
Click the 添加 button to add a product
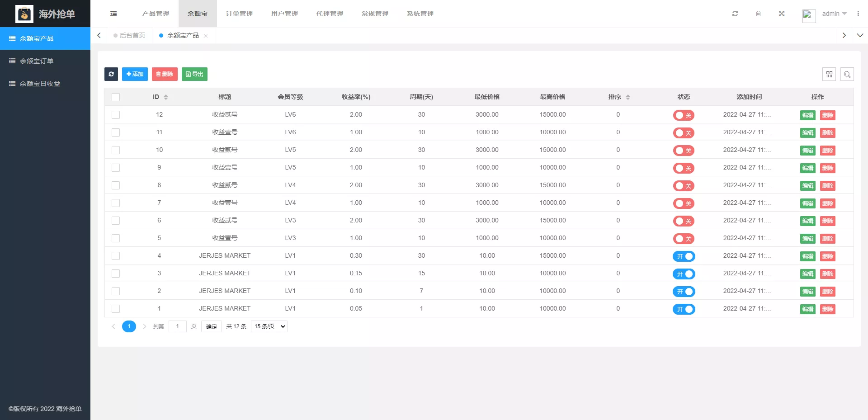click(x=135, y=74)
